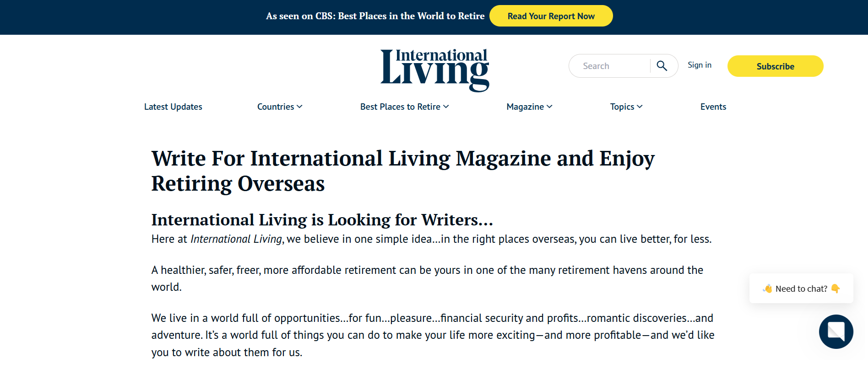
Task: Click the Need to chat? popup
Action: click(801, 289)
